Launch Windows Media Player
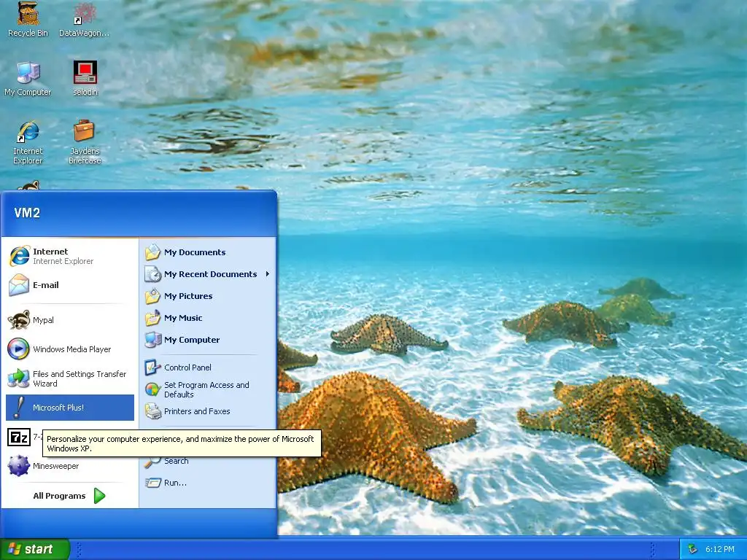Image resolution: width=747 pixels, height=560 pixels. tap(70, 349)
